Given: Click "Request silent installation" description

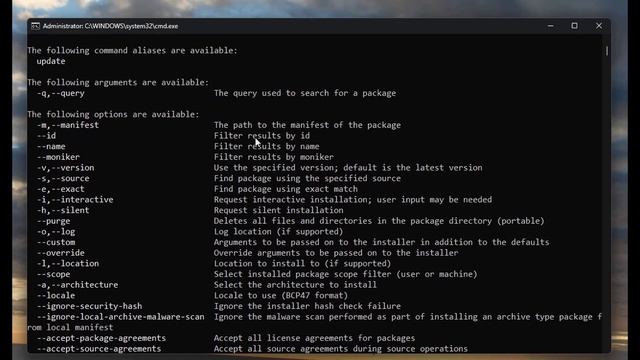Looking at the screenshot, I should (x=278, y=210).
